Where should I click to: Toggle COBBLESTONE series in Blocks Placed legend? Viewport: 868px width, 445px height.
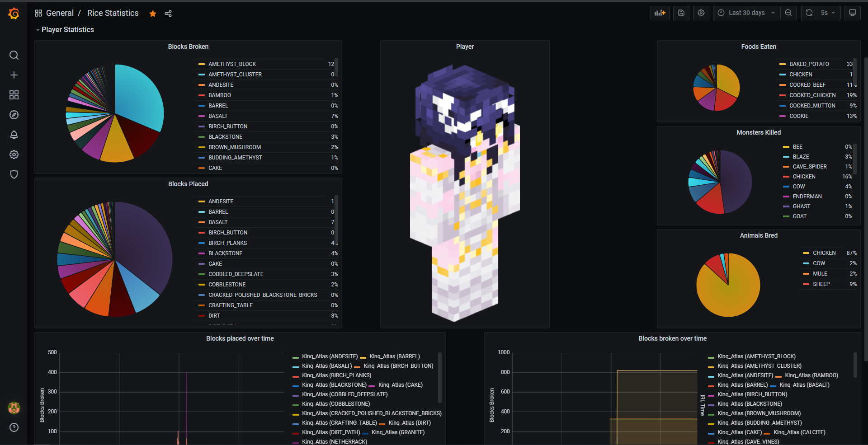[227, 285]
